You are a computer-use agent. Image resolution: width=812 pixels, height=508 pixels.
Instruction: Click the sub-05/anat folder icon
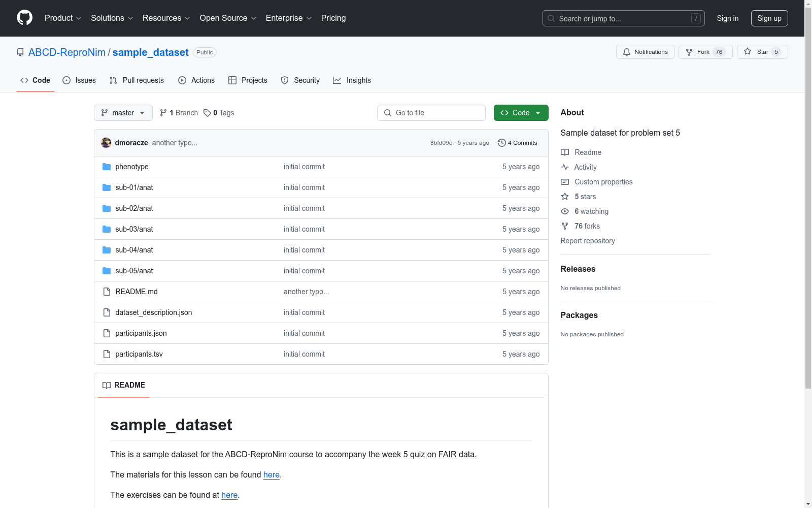pos(107,271)
